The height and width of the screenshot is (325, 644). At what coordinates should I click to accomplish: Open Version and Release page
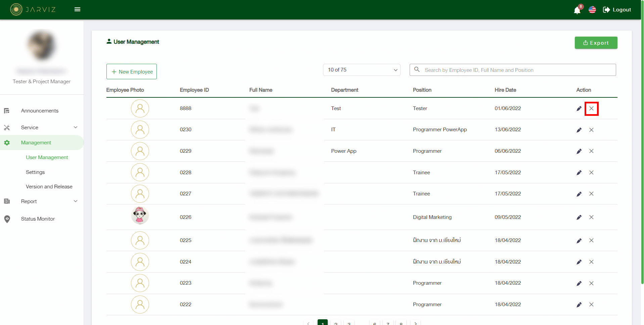pyautogui.click(x=49, y=187)
